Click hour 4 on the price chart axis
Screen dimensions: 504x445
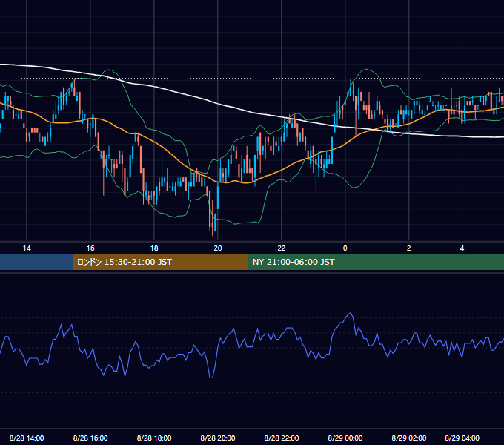[x=462, y=248]
